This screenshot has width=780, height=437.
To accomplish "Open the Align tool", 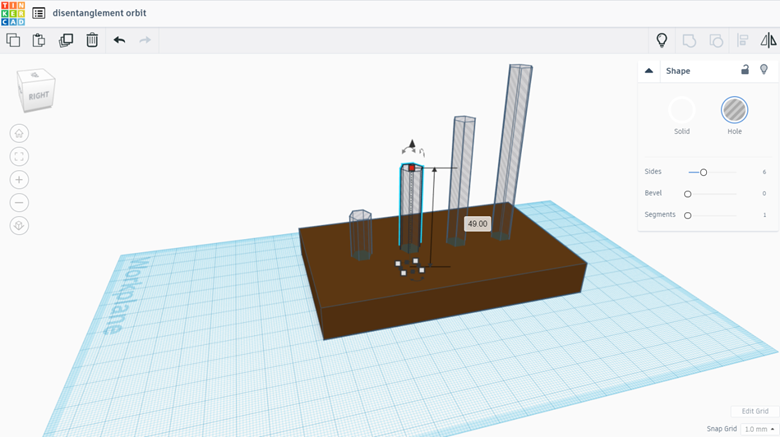I will pyautogui.click(x=743, y=40).
